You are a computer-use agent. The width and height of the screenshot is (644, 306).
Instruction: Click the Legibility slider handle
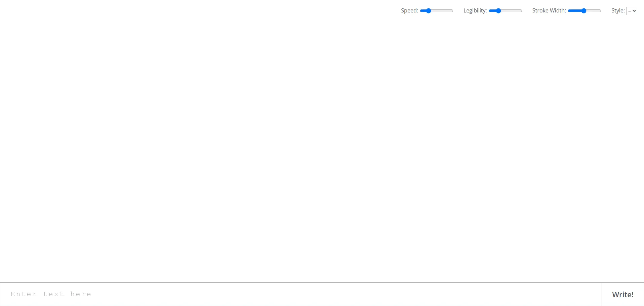click(x=498, y=11)
